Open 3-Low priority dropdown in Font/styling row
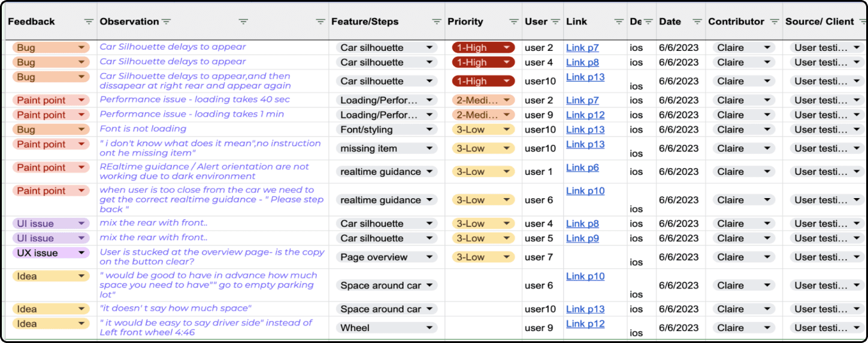The width and height of the screenshot is (868, 343). [x=483, y=129]
